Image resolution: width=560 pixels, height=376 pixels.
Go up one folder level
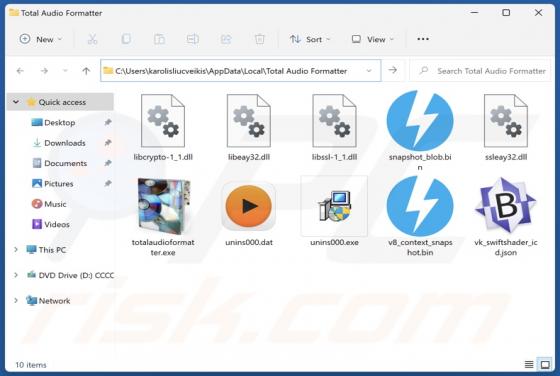(86, 71)
